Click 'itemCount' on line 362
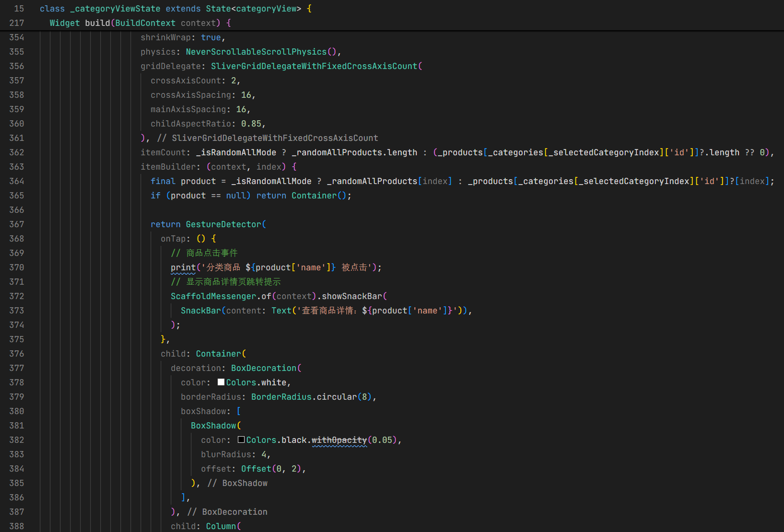Screen dimensions: 784x532 pos(163,152)
